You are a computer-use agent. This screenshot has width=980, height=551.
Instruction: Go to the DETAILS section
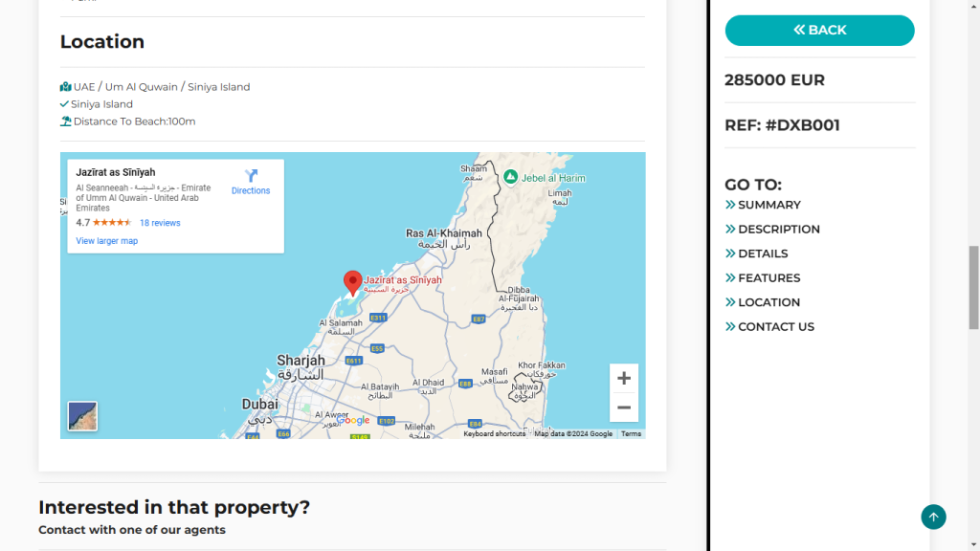tap(763, 253)
